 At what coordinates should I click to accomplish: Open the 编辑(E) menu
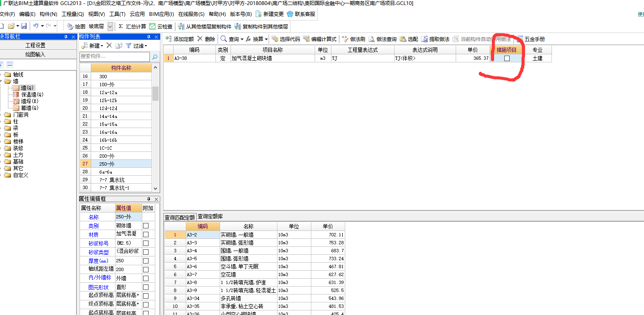(27, 14)
